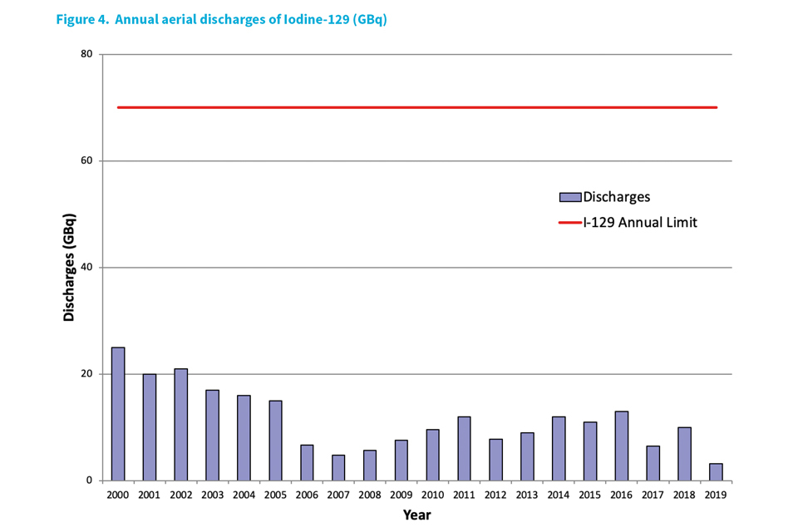Click the purple Discharges legend swatch
The image size is (798, 532).
(569, 197)
